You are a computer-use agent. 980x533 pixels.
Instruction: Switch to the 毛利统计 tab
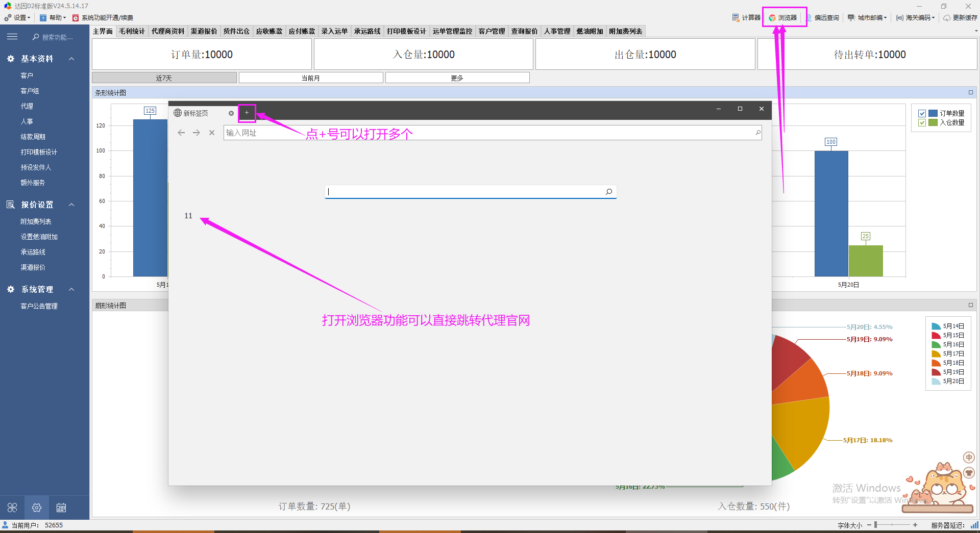coord(132,31)
